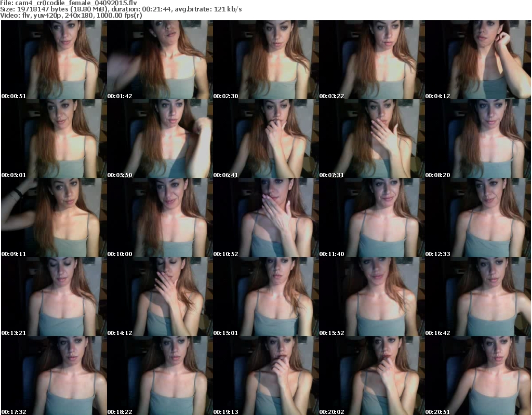Select the thumbnail at 00:04:12
Image resolution: width=532 pixels, height=415 pixels.
pyautogui.click(x=478, y=60)
